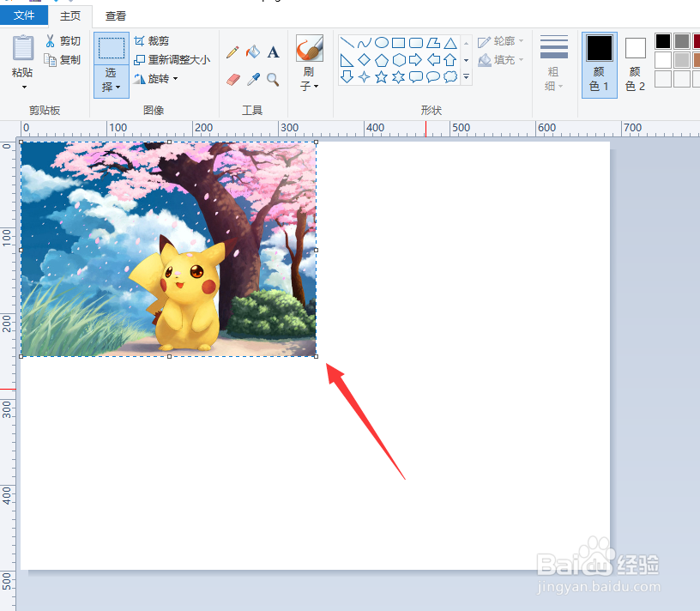This screenshot has height=611, width=700.
Task: Choose the Right arrow shape
Action: (415, 60)
